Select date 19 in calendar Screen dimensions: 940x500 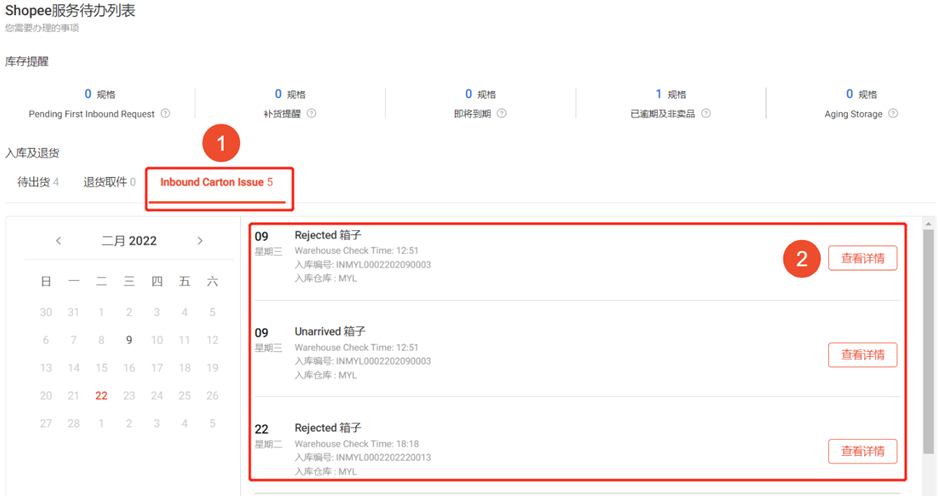pos(212,368)
